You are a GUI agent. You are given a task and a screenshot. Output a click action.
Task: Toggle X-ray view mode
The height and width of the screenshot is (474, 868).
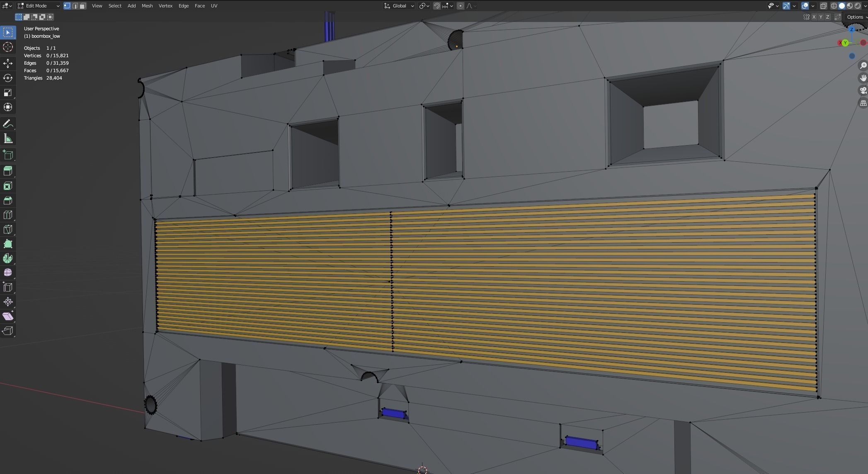pos(823,6)
